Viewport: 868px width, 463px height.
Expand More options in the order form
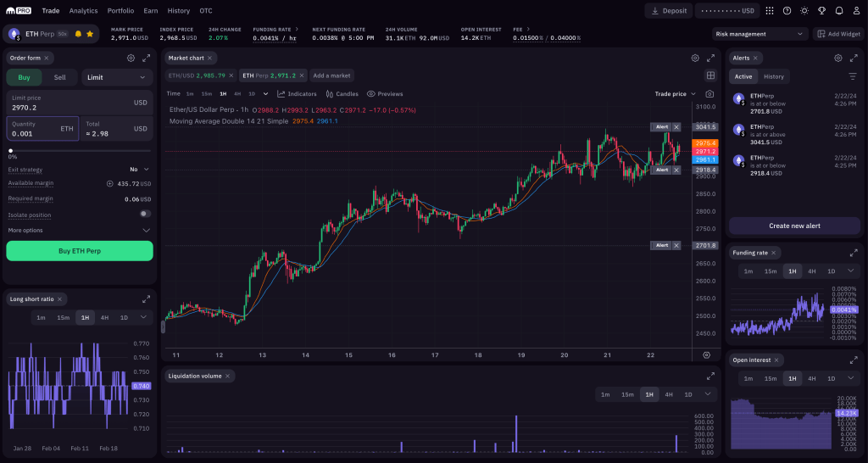(x=78, y=230)
